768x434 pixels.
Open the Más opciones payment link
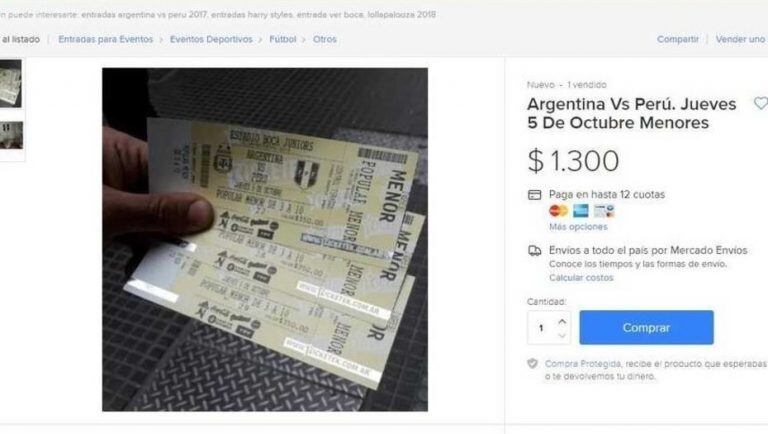(x=578, y=227)
